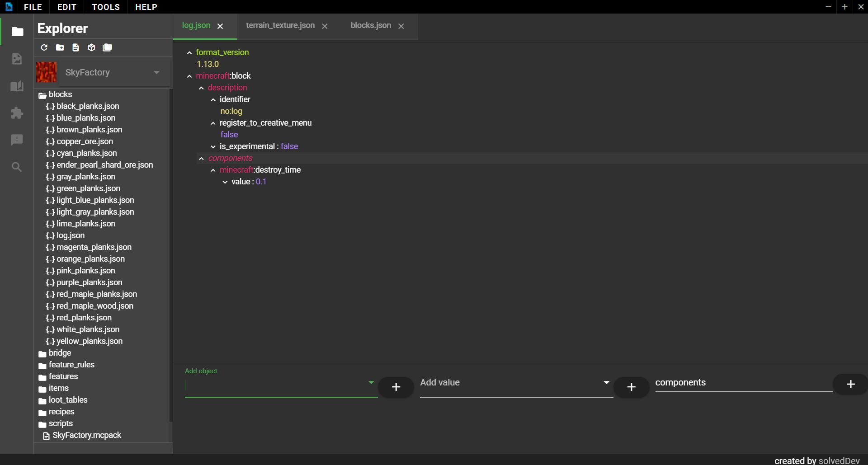868x465 pixels.
Task: Open the TOOLS menu
Action: (x=105, y=7)
